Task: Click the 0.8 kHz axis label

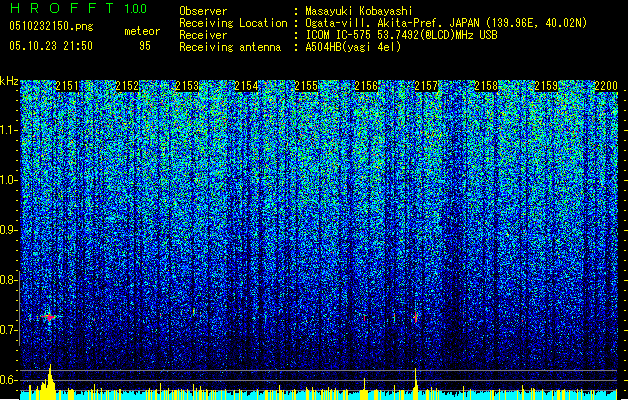Action: [x=8, y=280]
